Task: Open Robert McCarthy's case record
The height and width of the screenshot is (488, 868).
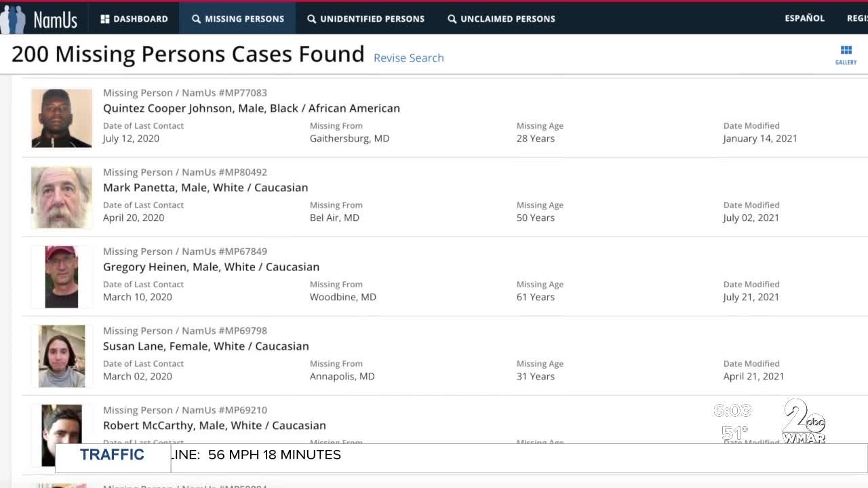Action: [x=214, y=425]
